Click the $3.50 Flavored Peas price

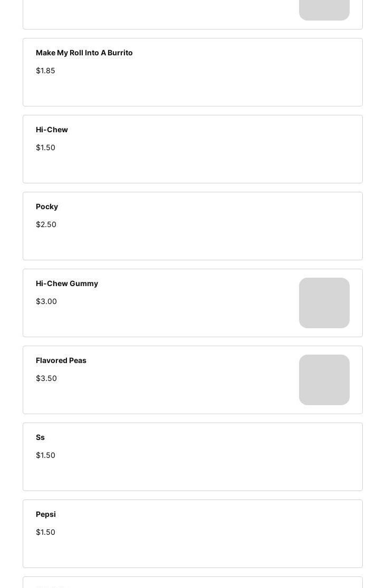pos(46,378)
